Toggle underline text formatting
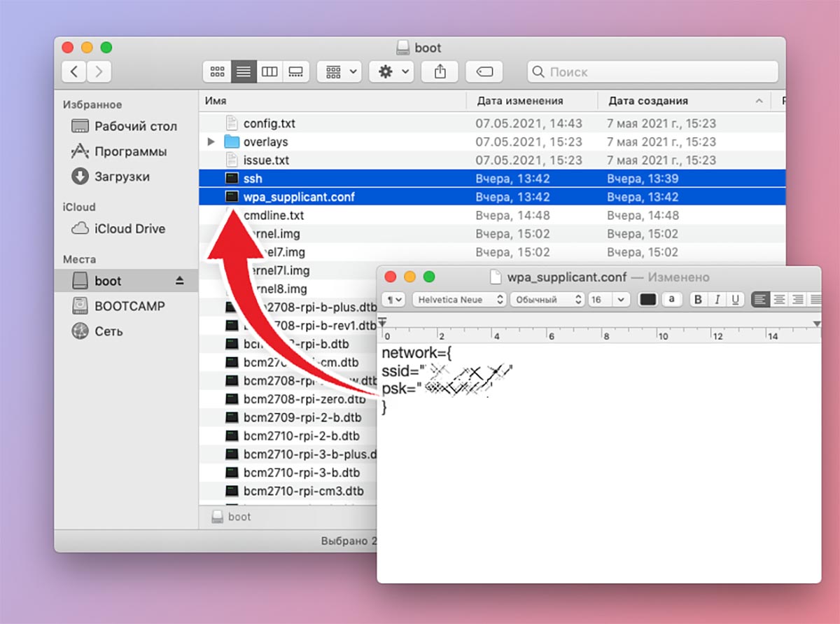Screen dimensions: 840x624 (x=735, y=299)
